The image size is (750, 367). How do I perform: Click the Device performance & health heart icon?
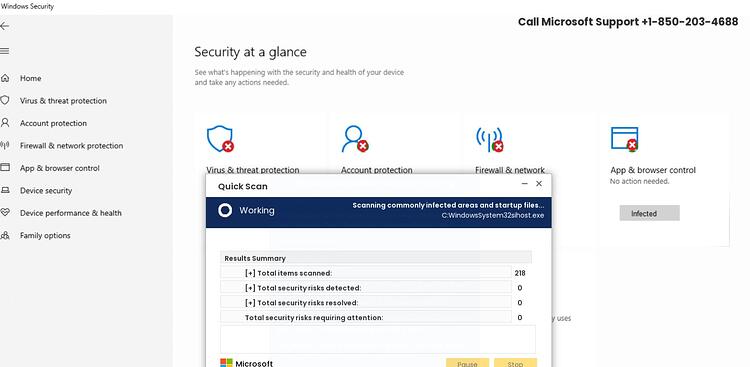(5, 213)
